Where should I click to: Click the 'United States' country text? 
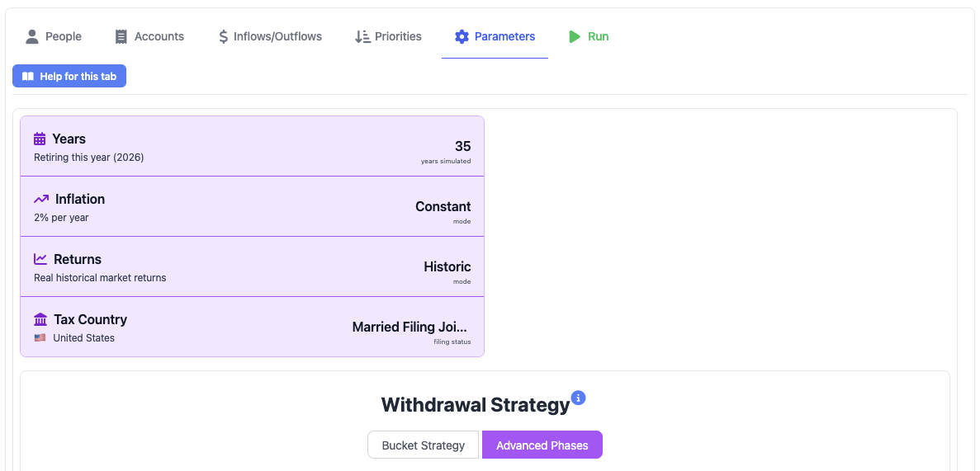tap(83, 338)
